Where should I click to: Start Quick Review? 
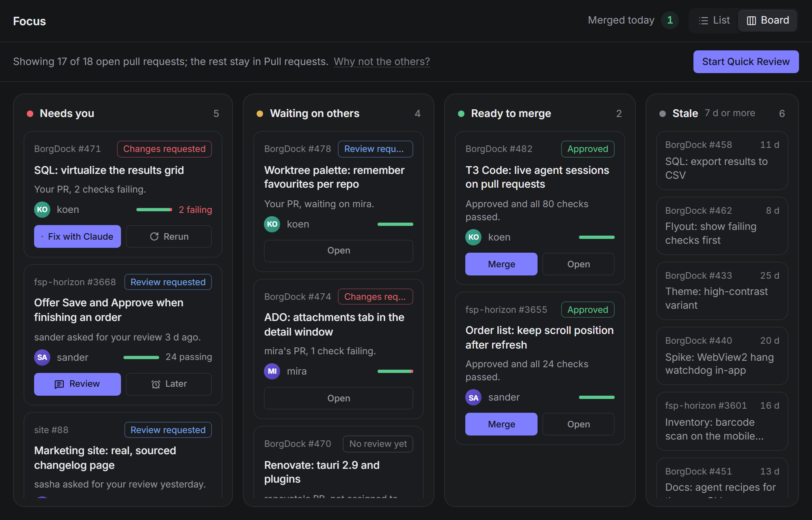click(746, 62)
